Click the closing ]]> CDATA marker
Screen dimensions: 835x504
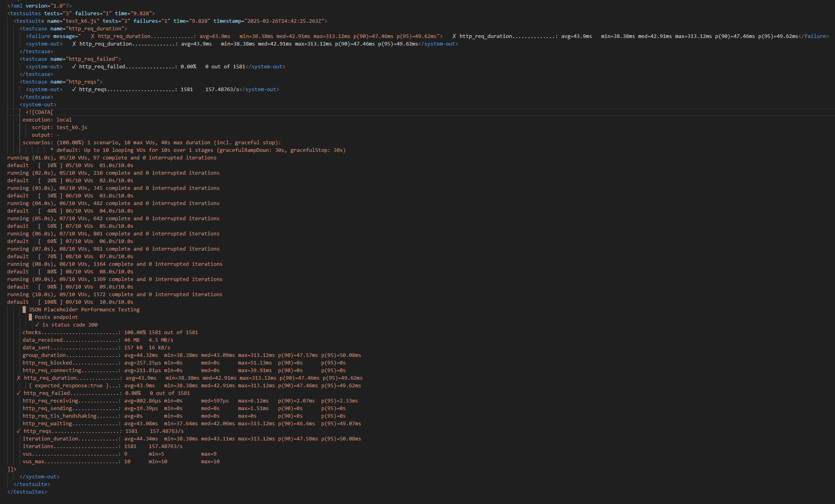(12, 469)
